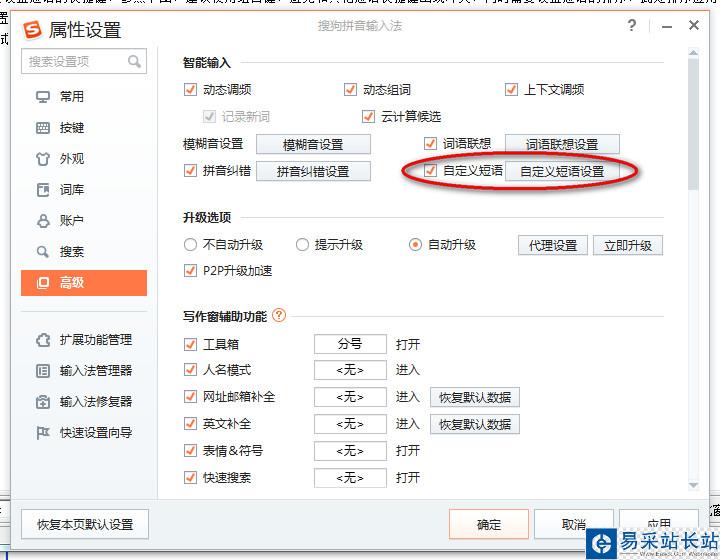This screenshot has height=560, width=720.
Task: Toggle the 自定义短语 checkbox
Action: point(430,171)
